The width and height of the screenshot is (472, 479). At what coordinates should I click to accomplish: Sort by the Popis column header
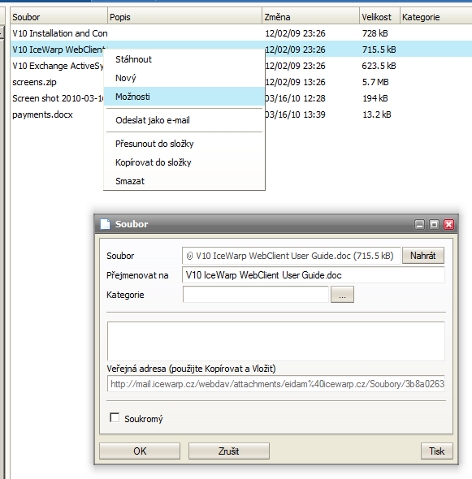coord(185,17)
